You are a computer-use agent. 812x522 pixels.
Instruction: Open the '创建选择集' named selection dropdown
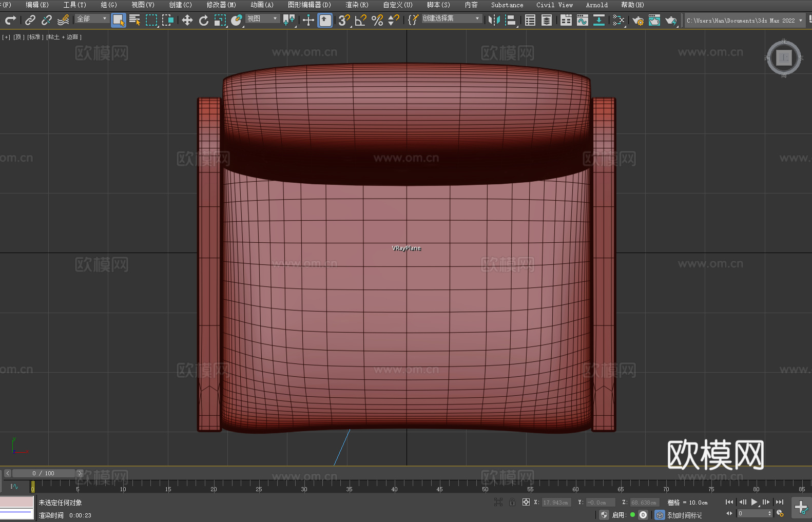[x=452, y=18]
